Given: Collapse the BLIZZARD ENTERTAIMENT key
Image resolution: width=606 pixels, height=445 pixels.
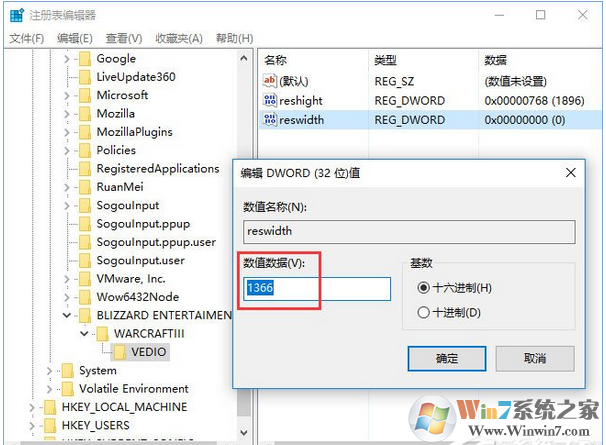Looking at the screenshot, I should [x=66, y=315].
